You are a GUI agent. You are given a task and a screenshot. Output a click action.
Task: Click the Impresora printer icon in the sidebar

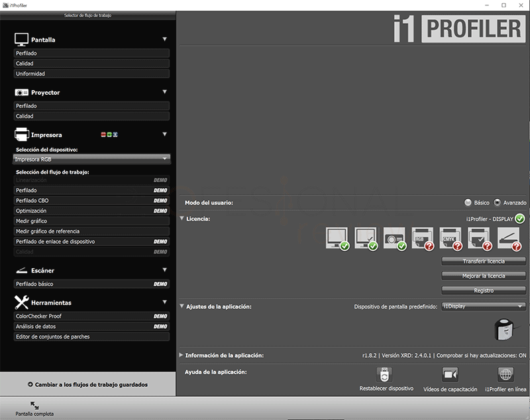[22, 134]
